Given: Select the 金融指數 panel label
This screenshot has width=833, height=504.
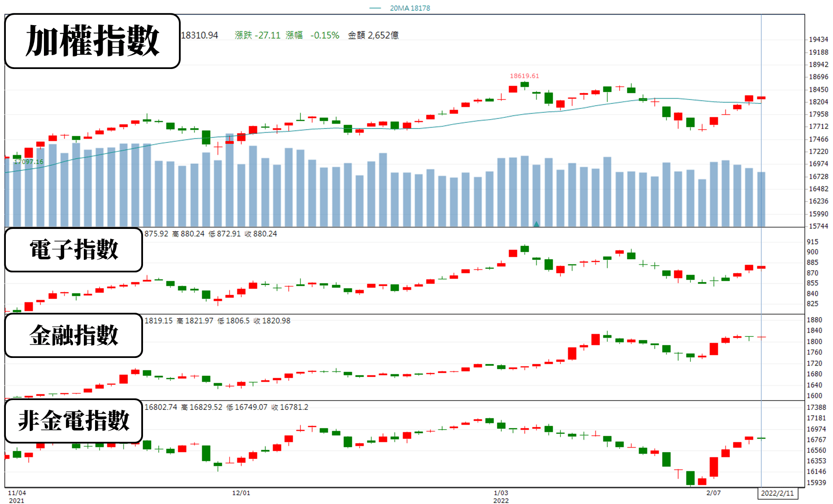Looking at the screenshot, I should [x=74, y=335].
